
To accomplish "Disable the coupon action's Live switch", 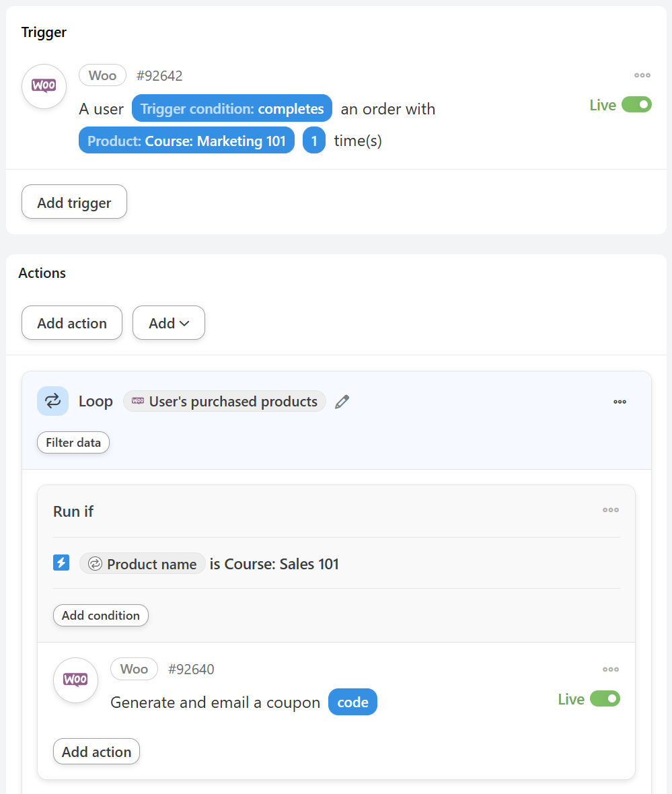I will point(605,699).
